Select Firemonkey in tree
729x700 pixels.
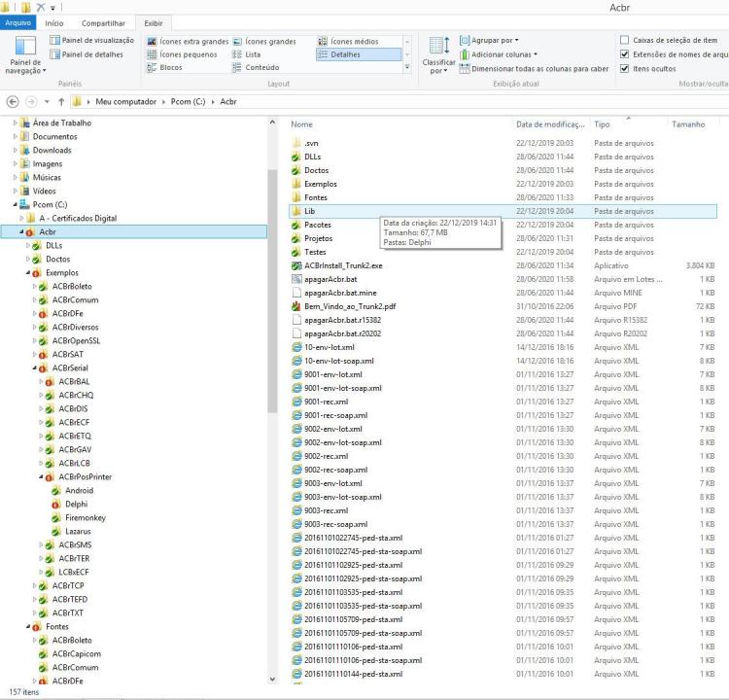click(86, 517)
